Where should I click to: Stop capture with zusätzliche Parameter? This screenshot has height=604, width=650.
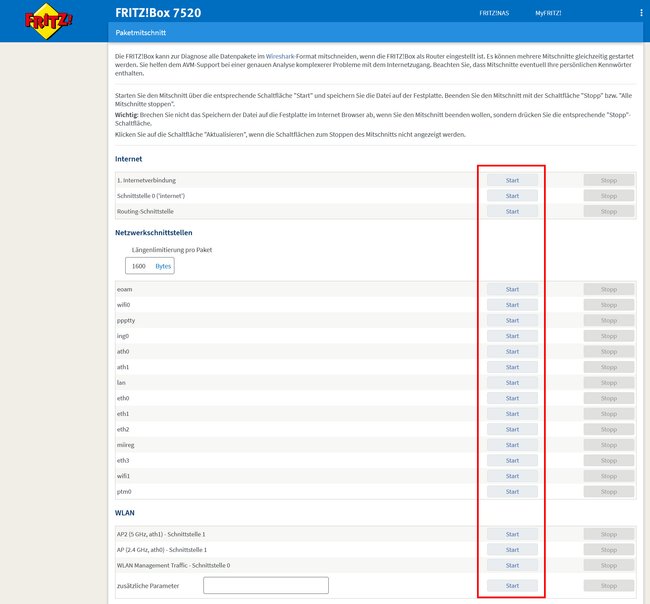(609, 586)
